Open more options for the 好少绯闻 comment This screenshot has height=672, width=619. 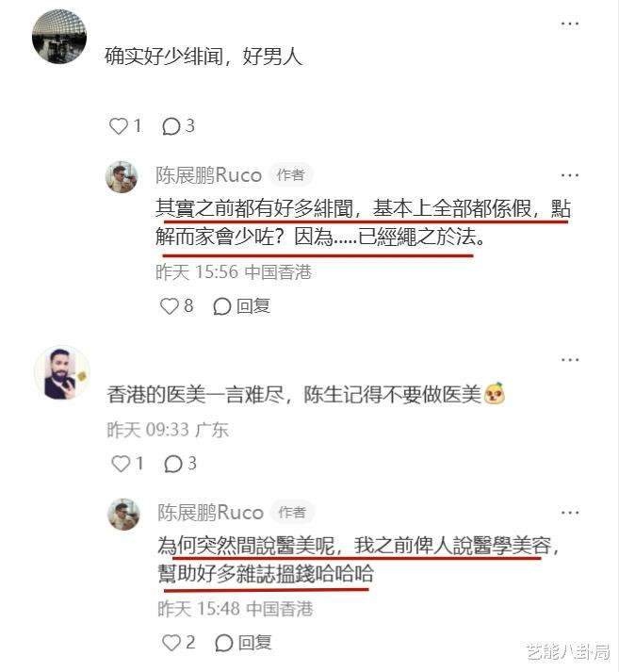coord(570,24)
